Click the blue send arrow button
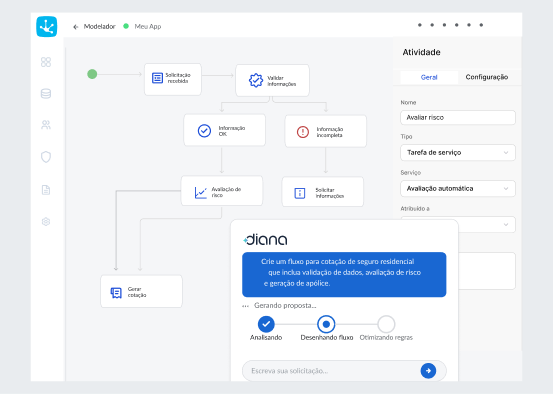 428,371
